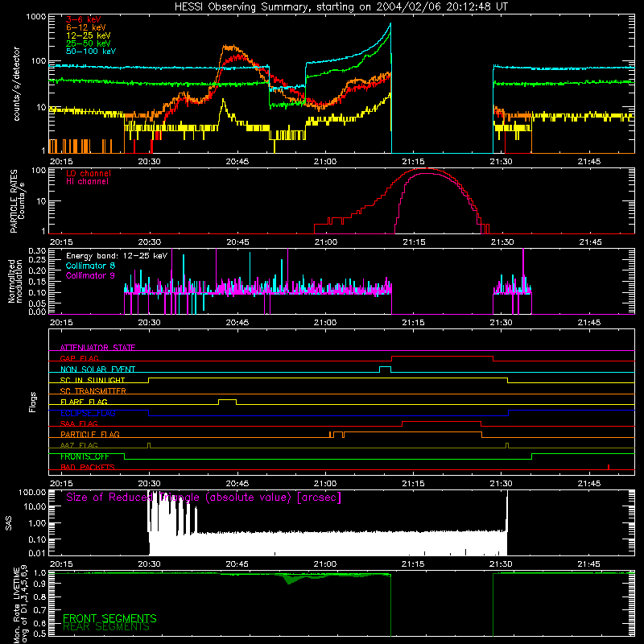Click the PARTICLE FLAG label
The height and width of the screenshot is (644, 644).
click(x=90, y=434)
